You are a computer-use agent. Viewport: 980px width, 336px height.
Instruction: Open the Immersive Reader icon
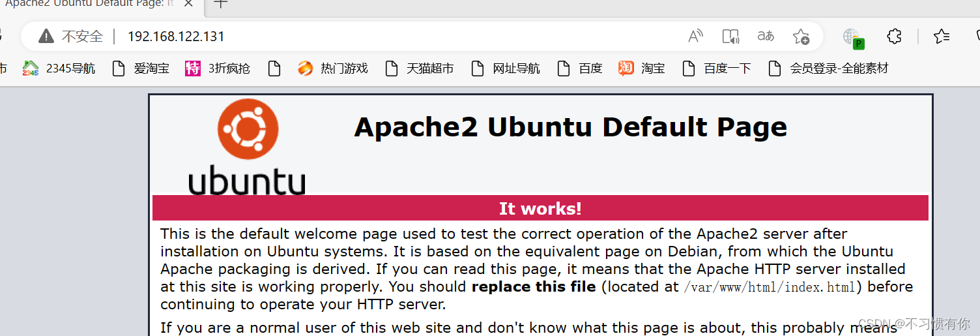pyautogui.click(x=730, y=36)
